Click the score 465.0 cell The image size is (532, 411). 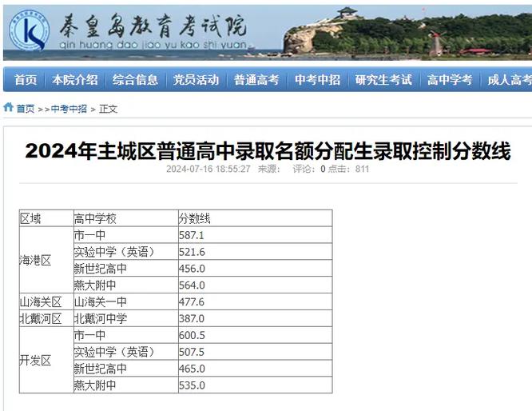[255, 368]
